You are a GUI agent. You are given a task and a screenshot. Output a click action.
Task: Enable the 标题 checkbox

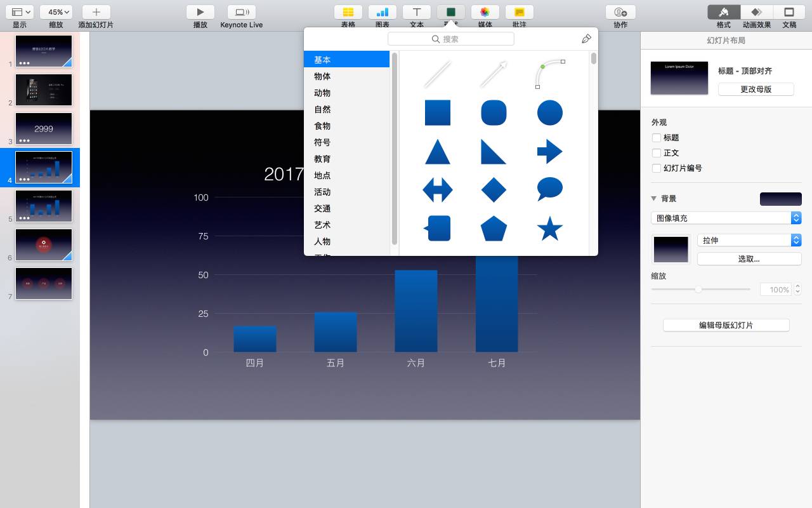click(x=657, y=138)
